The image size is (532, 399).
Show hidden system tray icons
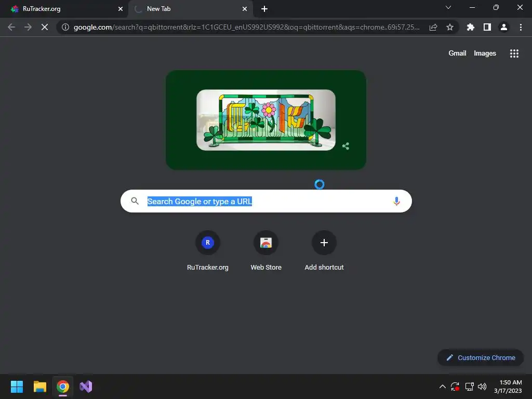(443, 387)
